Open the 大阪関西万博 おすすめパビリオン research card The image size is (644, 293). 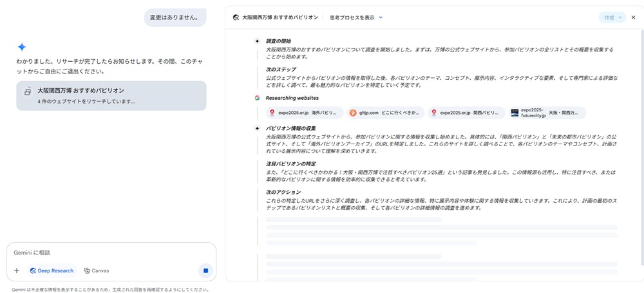pos(111,96)
